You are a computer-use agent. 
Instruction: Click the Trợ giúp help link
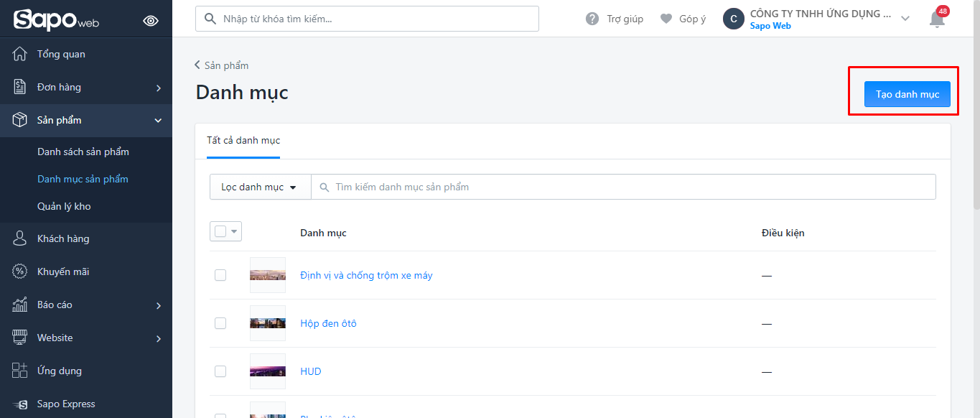point(625,19)
